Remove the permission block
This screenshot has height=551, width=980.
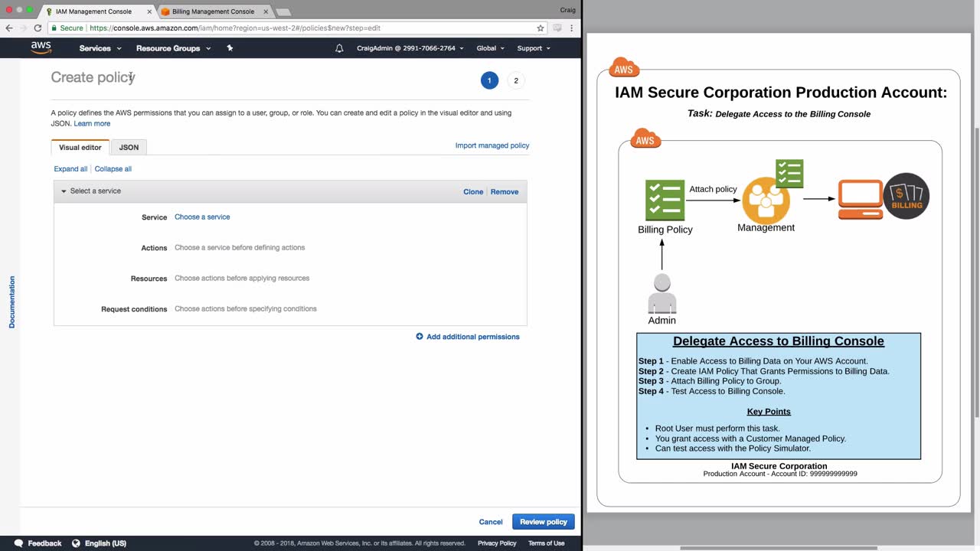click(505, 191)
